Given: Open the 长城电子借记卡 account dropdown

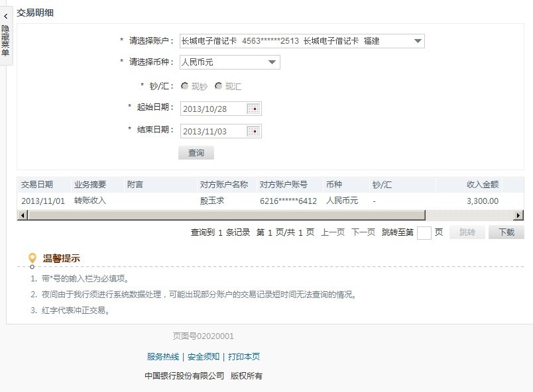Looking at the screenshot, I should 298,40.
